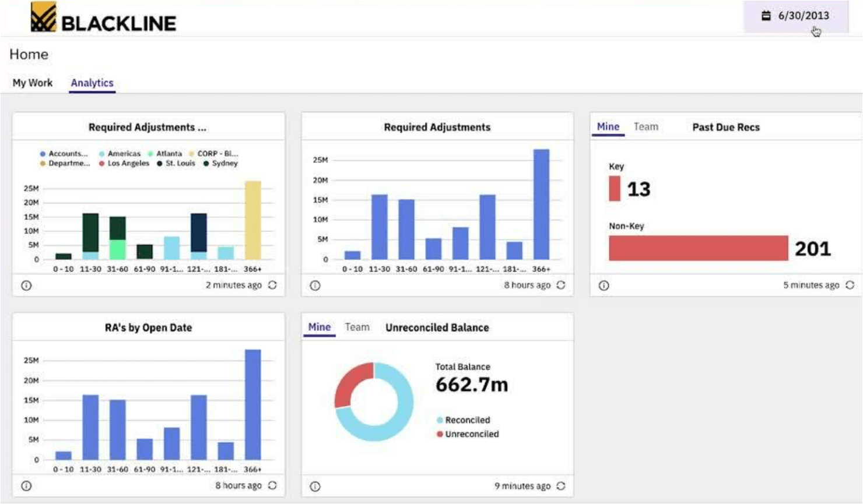Refresh the blue Required Adjustments chart
This screenshot has height=504, width=863.
[561, 285]
